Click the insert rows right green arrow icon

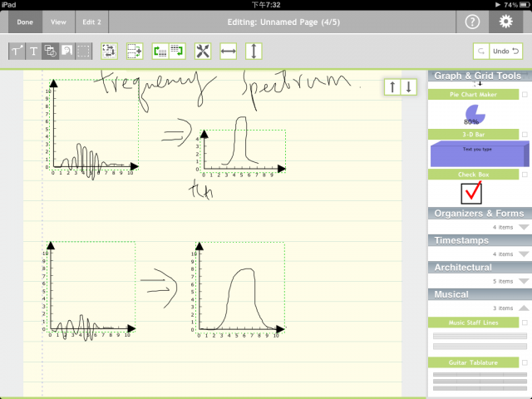click(x=177, y=52)
